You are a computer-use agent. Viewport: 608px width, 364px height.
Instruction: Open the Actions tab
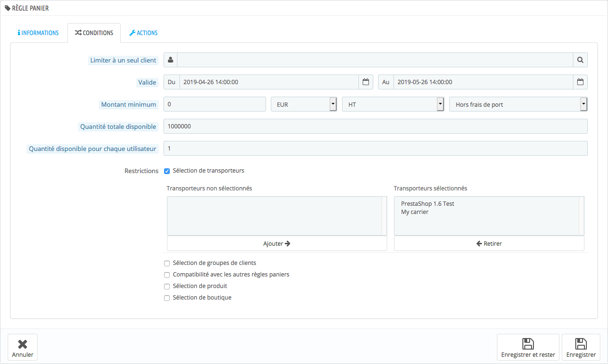point(143,33)
